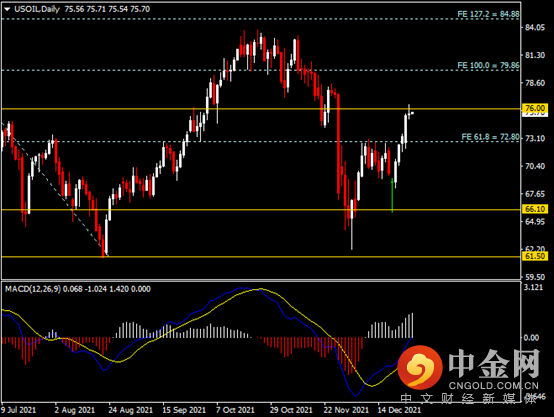The width and height of the screenshot is (554, 417).
Task: Click the green vertical arrow line marker
Action: [392, 195]
